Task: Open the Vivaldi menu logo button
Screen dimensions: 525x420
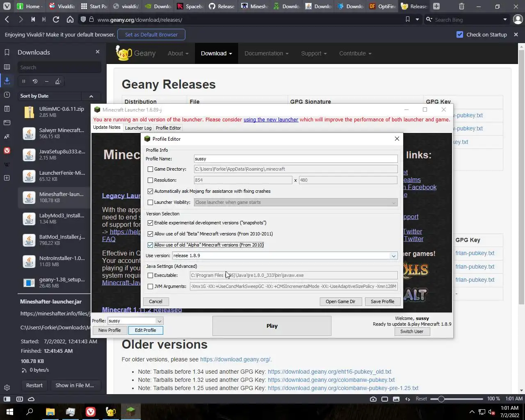Action: [7, 7]
